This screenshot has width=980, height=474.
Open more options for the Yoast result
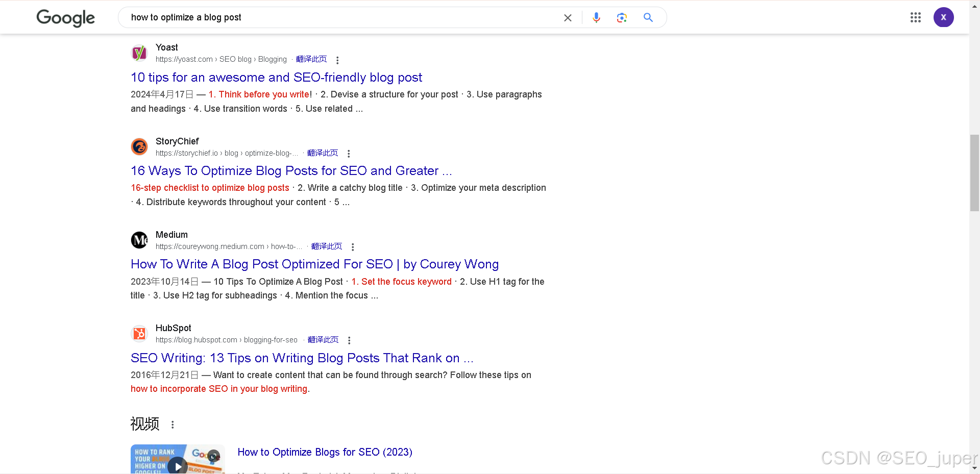click(337, 60)
